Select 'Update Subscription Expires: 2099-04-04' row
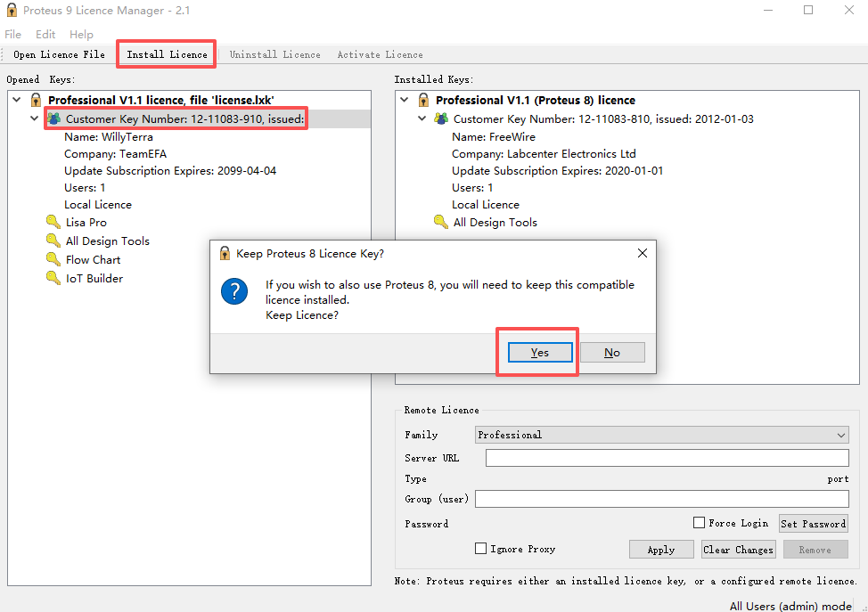Screen dimensions: 868x612 pos(170,170)
